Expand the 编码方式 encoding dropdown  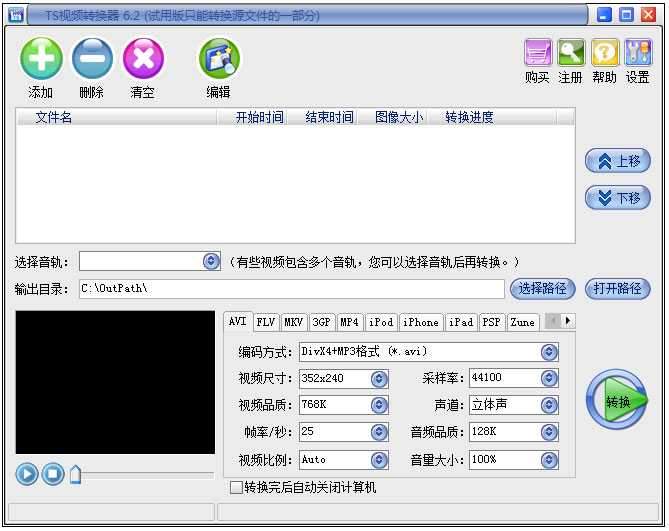point(549,352)
